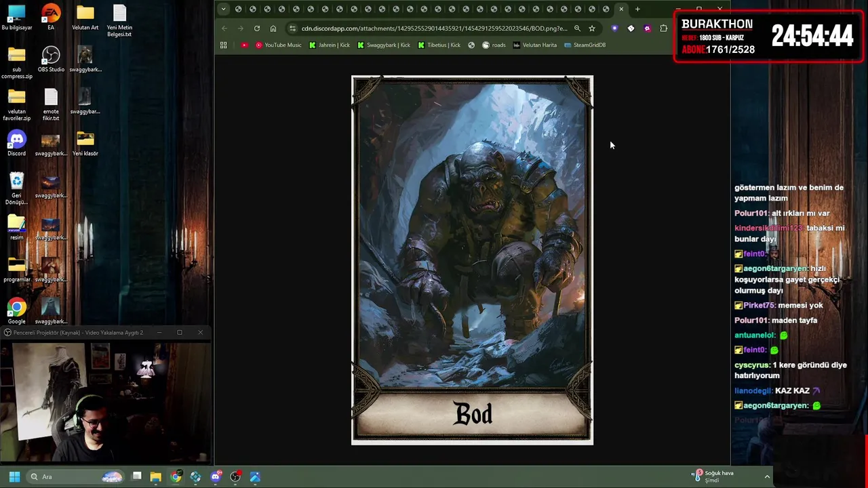868x488 pixels.
Task: Open the Photos app on the taskbar
Action: pyautogui.click(x=255, y=476)
